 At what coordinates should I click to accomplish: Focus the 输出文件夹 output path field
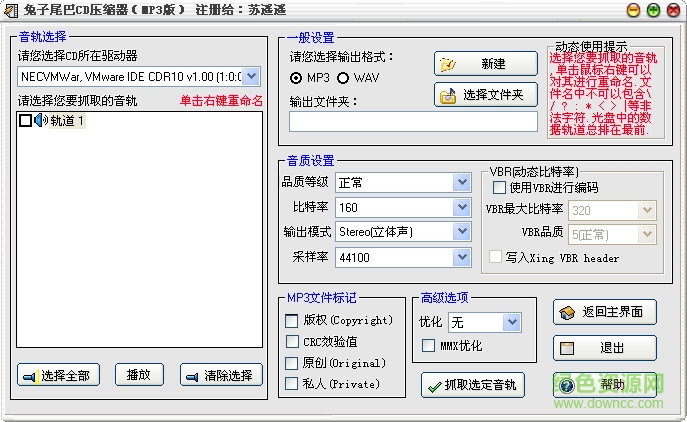click(x=413, y=121)
